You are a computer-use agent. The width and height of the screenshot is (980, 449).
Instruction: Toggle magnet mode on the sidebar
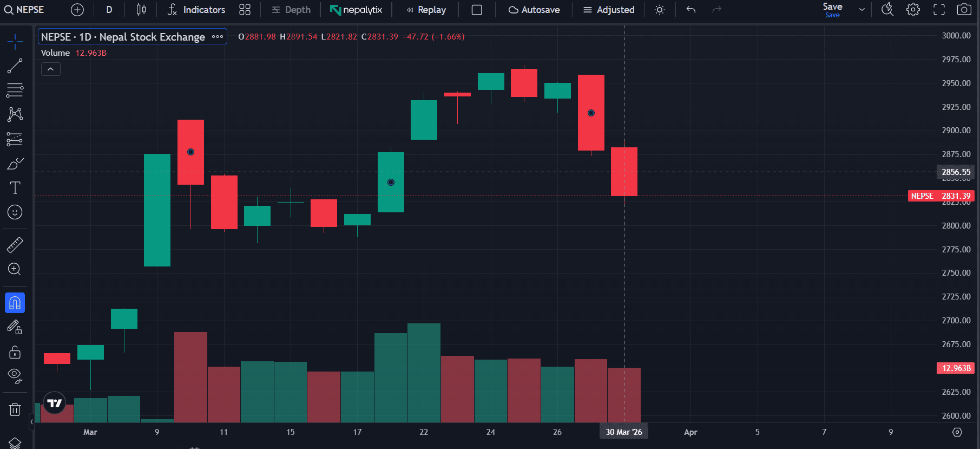pos(15,303)
